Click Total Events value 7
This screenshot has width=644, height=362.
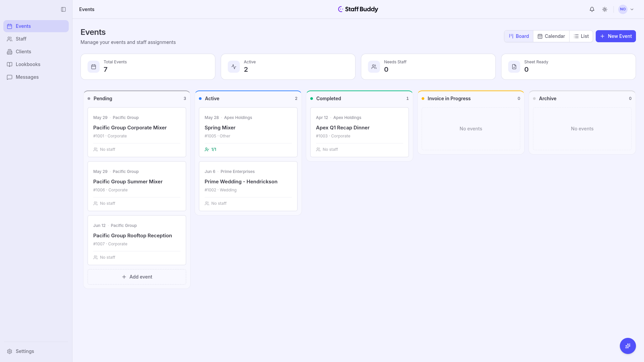pyautogui.click(x=106, y=70)
